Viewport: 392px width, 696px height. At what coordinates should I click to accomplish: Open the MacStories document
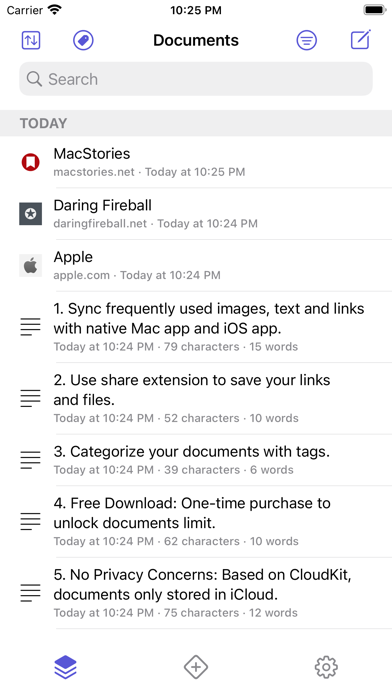196,162
